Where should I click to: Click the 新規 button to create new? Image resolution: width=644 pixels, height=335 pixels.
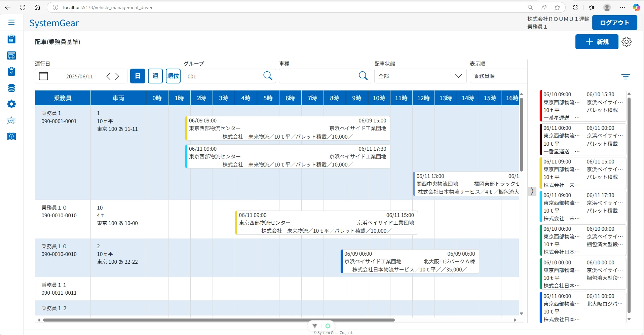point(597,42)
